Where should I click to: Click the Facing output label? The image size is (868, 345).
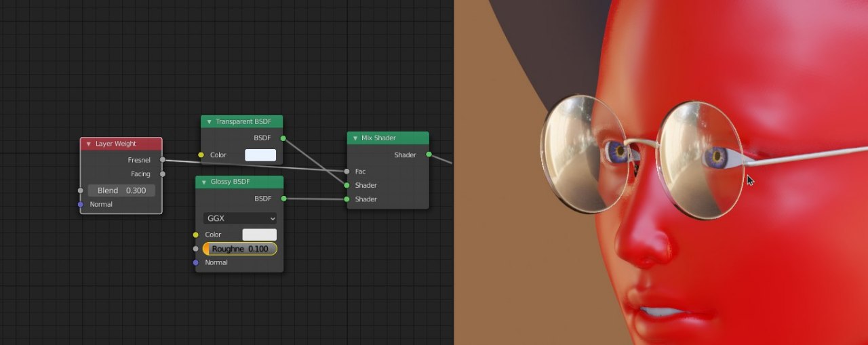140,174
